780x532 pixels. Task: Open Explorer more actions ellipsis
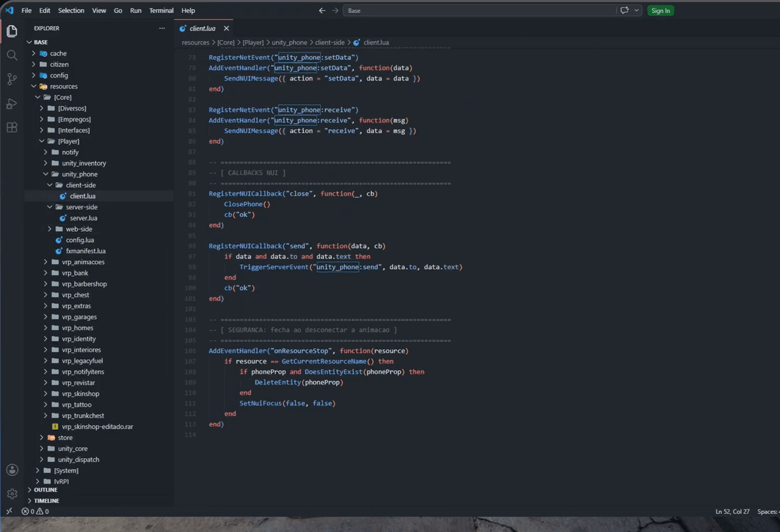pos(162,28)
